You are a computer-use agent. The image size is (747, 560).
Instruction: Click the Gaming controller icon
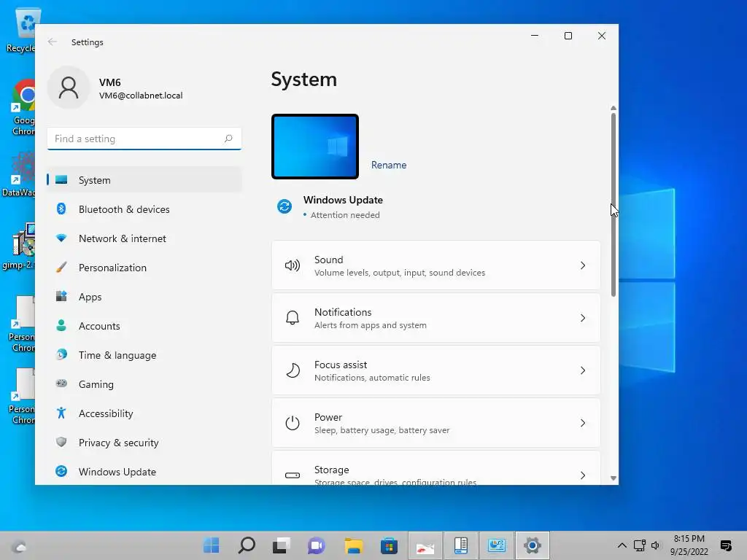pos(61,384)
